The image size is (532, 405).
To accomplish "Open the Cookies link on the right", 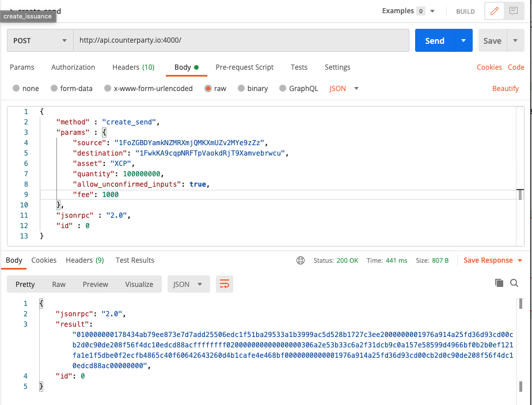I will [489, 67].
